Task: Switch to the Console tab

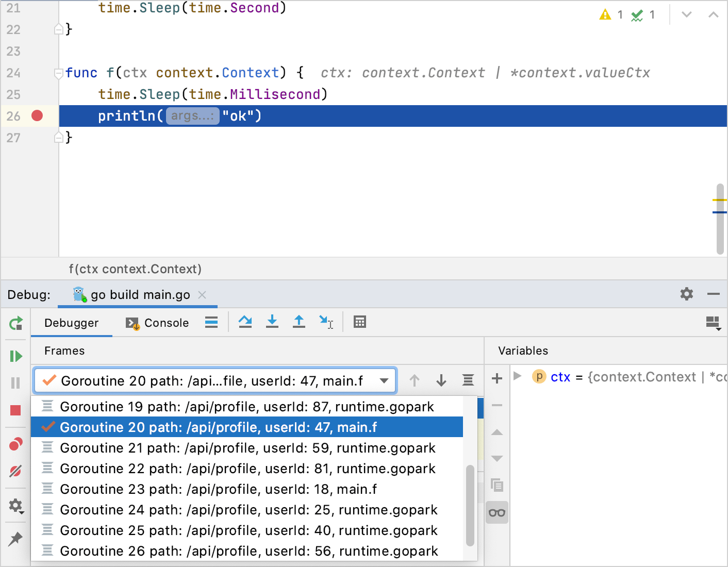Action: pyautogui.click(x=164, y=323)
